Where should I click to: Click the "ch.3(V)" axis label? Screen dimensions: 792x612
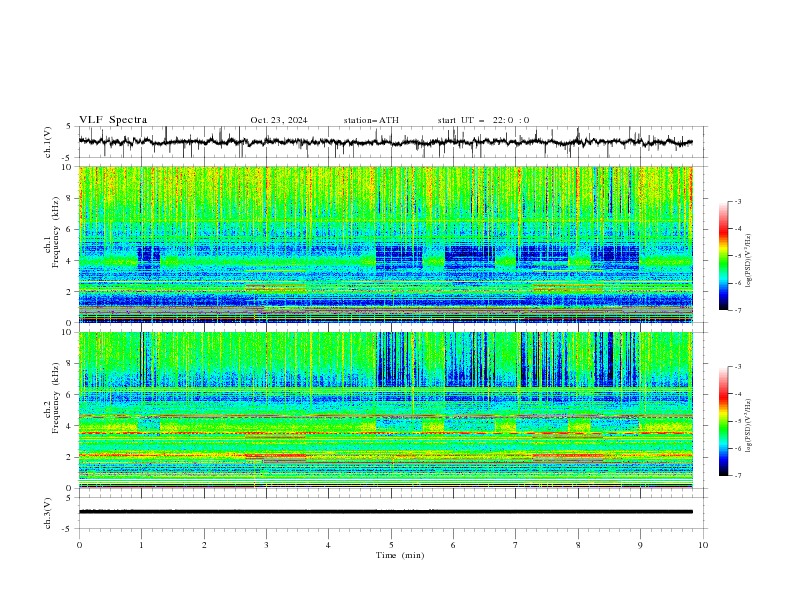(x=48, y=513)
